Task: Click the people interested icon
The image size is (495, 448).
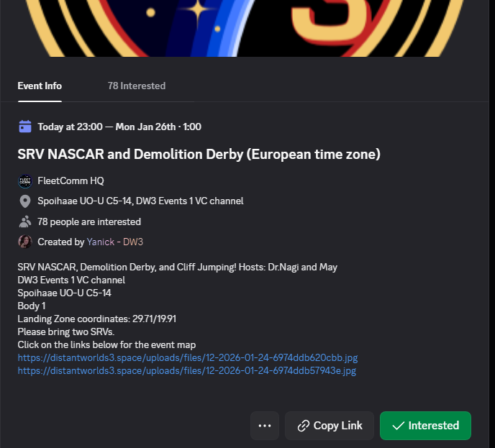Action: click(25, 221)
